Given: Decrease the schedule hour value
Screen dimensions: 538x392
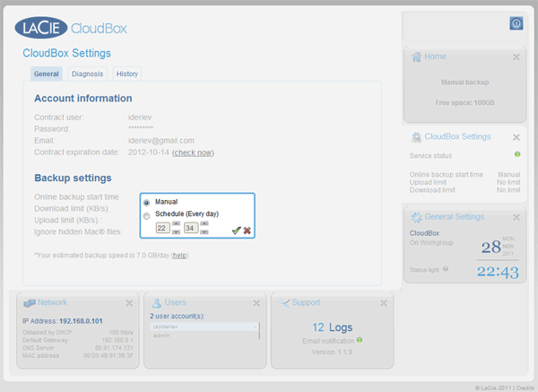Looking at the screenshot, I should [176, 232].
